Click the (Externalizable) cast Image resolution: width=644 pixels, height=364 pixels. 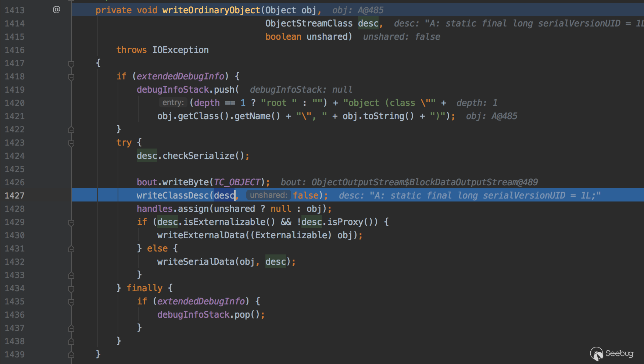[x=291, y=235]
